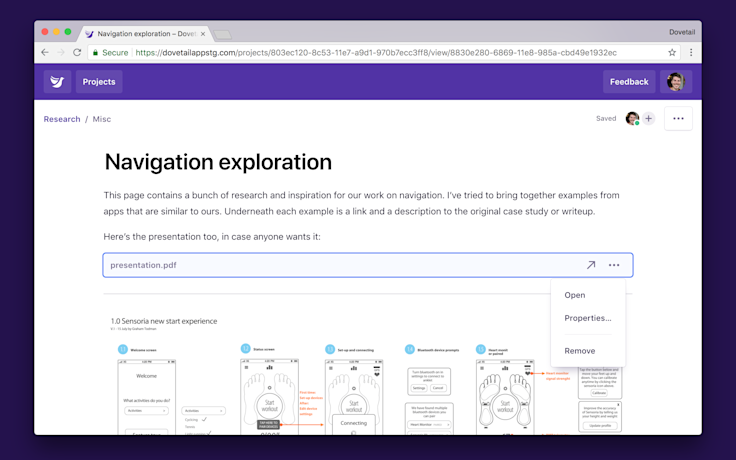Click the Dovetail profile name in Chrome
The height and width of the screenshot is (460, 736).
click(x=682, y=32)
